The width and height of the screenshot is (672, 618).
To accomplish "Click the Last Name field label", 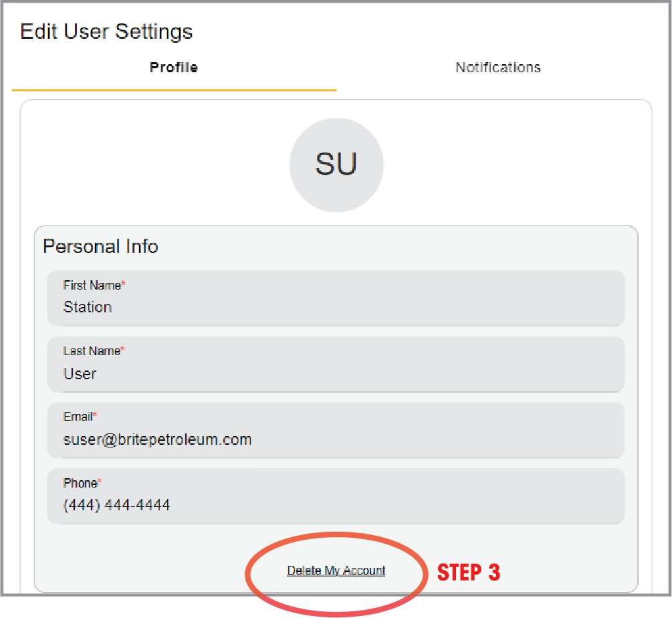I will click(x=94, y=351).
